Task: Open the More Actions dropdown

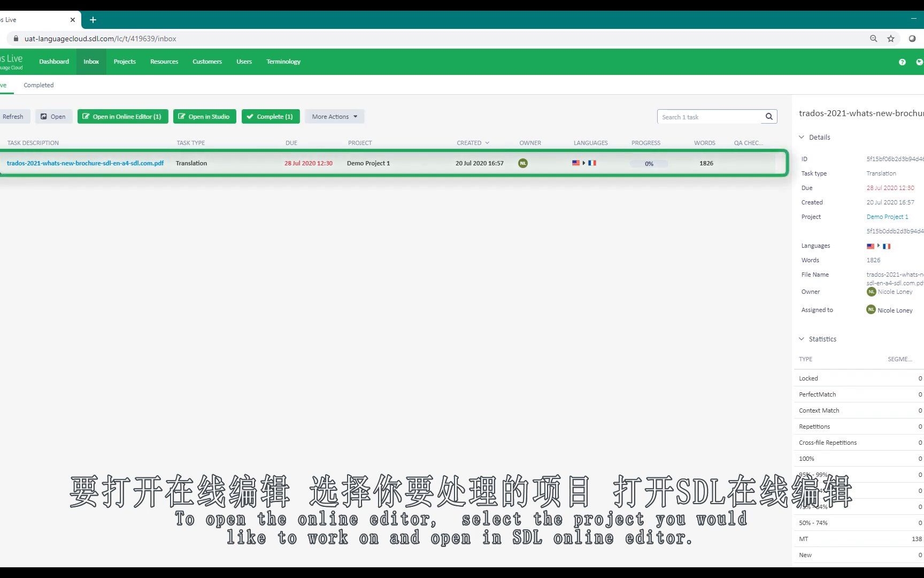Action: pos(334,116)
